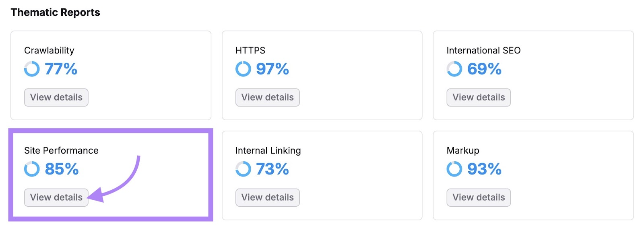Open Markup View details

(479, 197)
